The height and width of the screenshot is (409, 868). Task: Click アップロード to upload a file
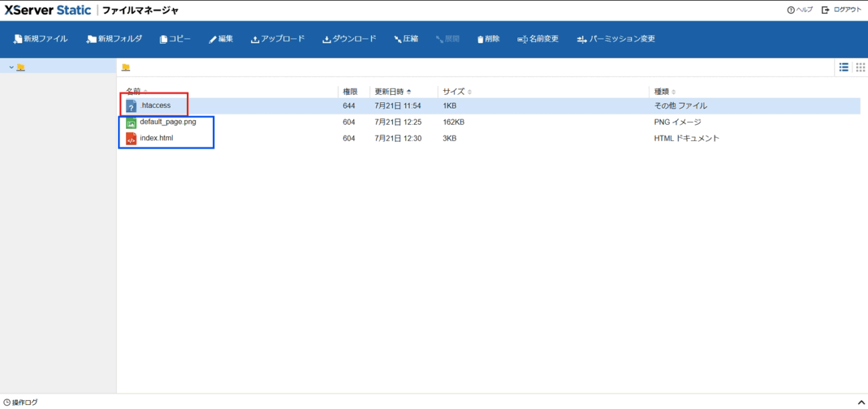coord(277,39)
